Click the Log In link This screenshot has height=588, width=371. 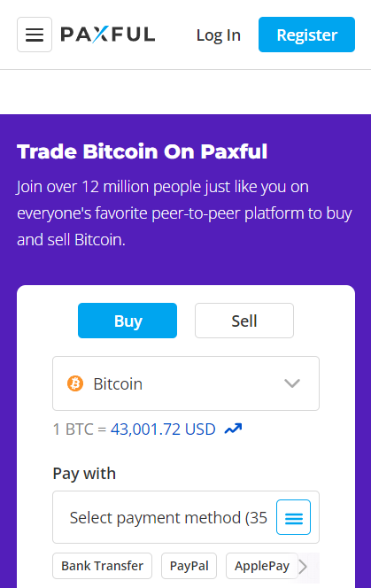click(x=219, y=35)
